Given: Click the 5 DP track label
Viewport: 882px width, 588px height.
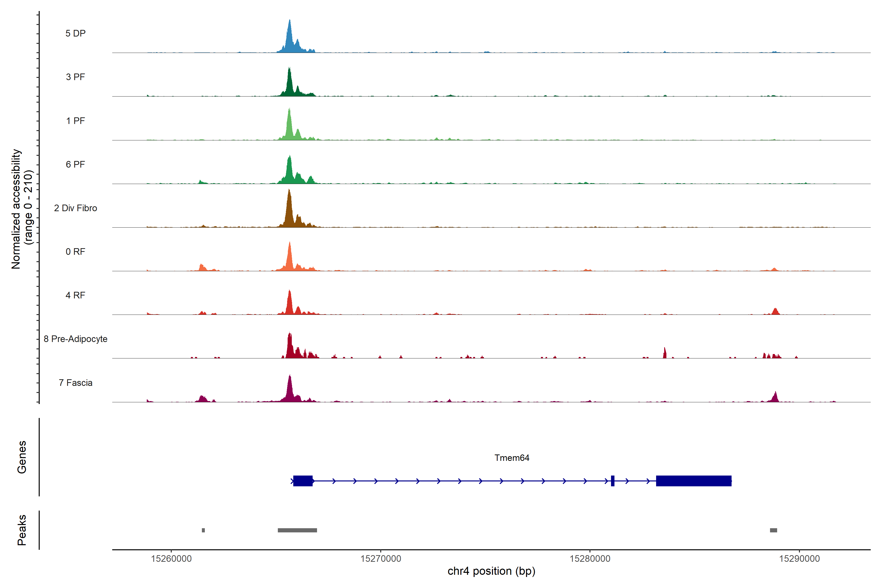Looking at the screenshot, I should click(75, 33).
